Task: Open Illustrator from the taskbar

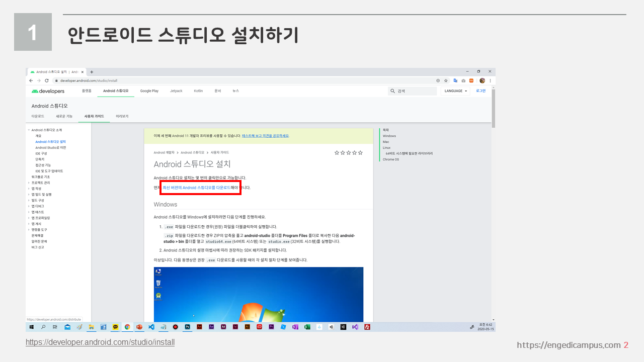Action: pyautogui.click(x=247, y=327)
